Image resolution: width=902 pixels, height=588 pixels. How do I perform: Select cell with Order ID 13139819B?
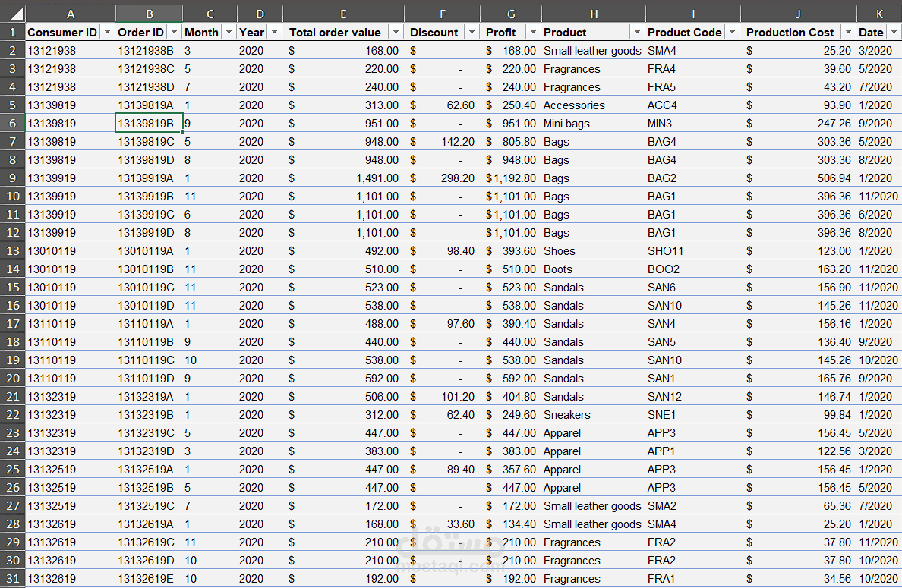pyautogui.click(x=149, y=124)
